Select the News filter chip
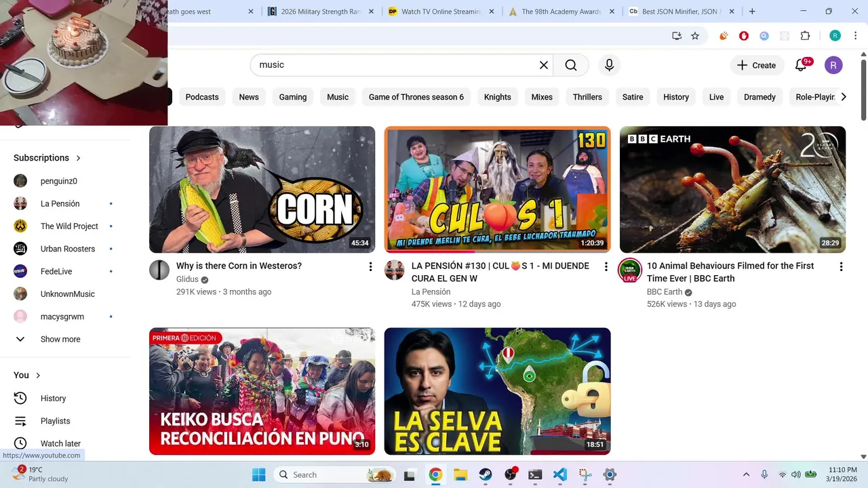 [x=249, y=97]
